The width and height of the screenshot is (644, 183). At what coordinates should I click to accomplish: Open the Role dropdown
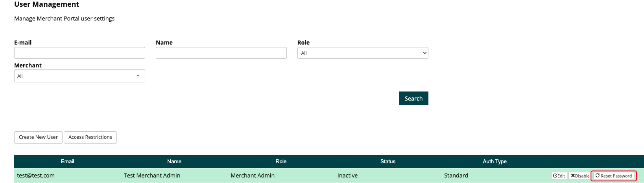pos(363,53)
